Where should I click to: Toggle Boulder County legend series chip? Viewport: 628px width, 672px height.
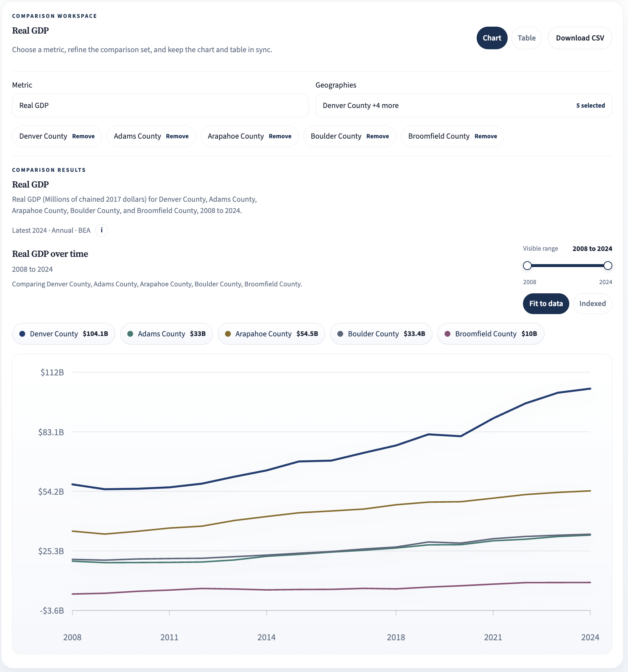click(x=381, y=334)
